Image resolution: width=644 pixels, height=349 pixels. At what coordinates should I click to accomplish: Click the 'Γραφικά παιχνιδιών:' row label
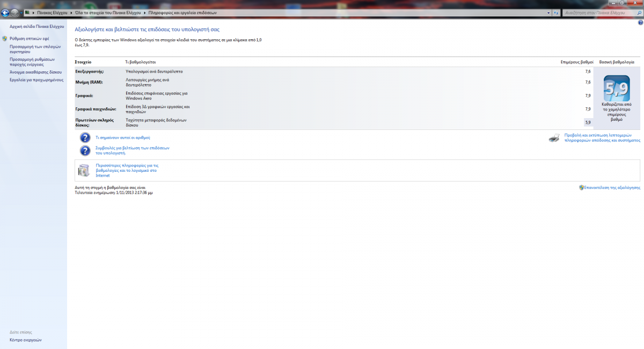pyautogui.click(x=96, y=109)
